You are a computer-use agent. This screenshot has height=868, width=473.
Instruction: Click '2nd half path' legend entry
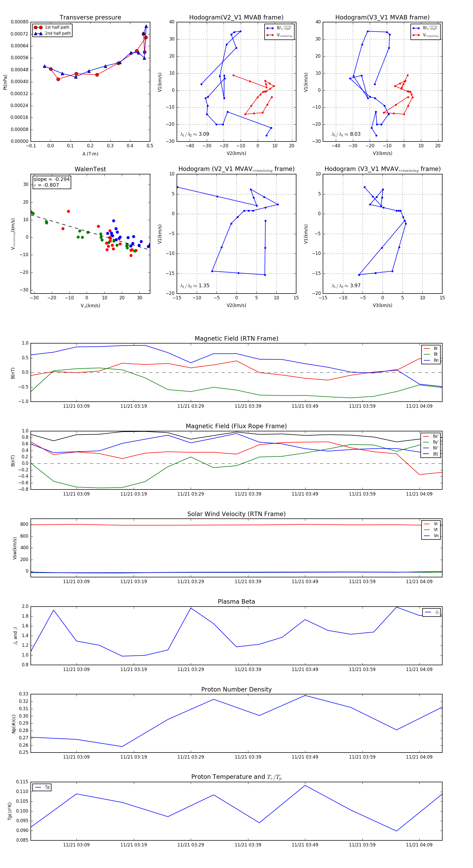pos(53,33)
